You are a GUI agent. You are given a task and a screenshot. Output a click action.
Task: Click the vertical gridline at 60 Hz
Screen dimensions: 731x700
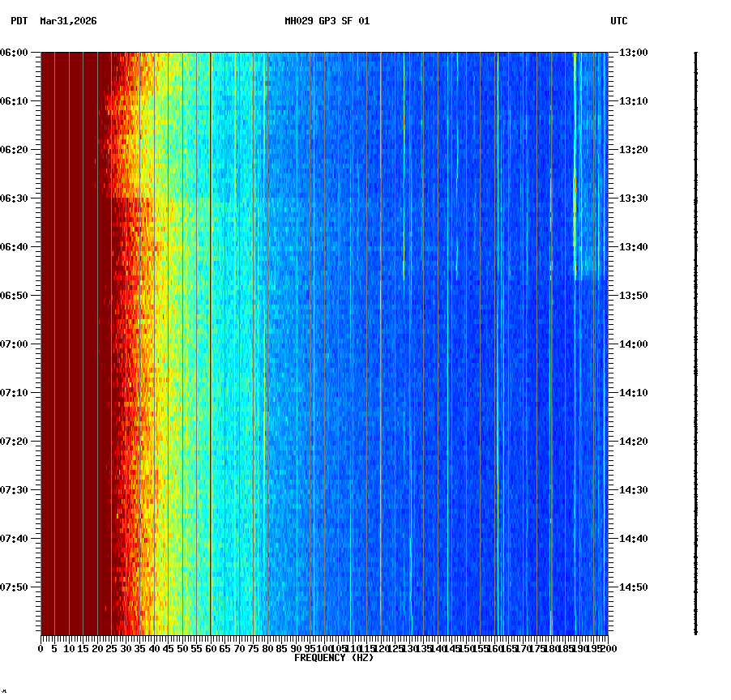click(x=211, y=324)
